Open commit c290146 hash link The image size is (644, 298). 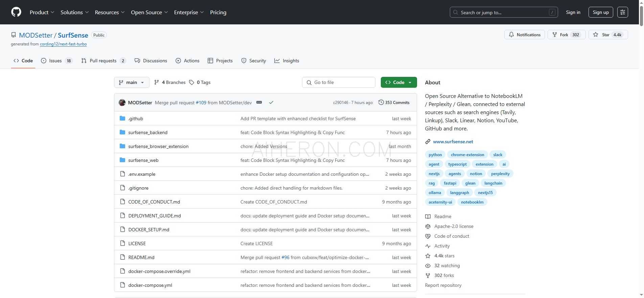point(341,103)
